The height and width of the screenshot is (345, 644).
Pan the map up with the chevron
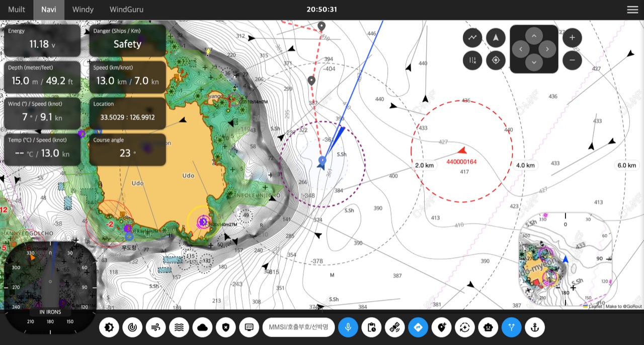[534, 36]
